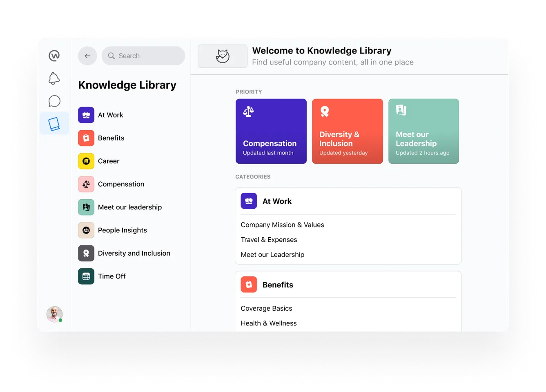Viewport: 546px width, 392px height.
Task: Click the back arrow button
Action: pyautogui.click(x=87, y=56)
